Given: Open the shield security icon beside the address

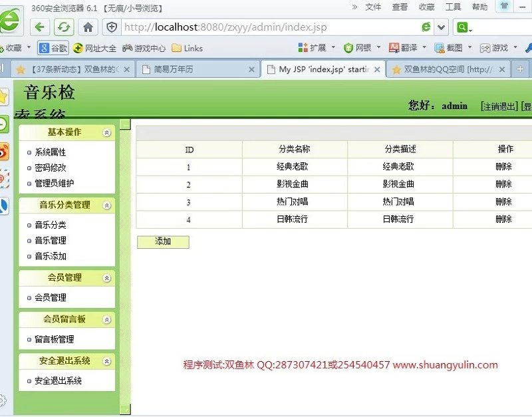Looking at the screenshot, I should [112, 27].
